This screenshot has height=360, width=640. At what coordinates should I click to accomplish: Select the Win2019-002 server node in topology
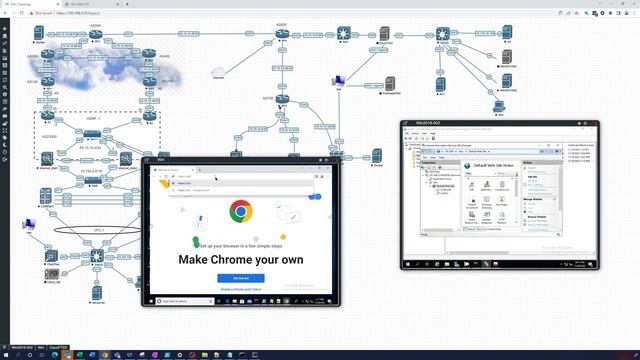coord(507,81)
